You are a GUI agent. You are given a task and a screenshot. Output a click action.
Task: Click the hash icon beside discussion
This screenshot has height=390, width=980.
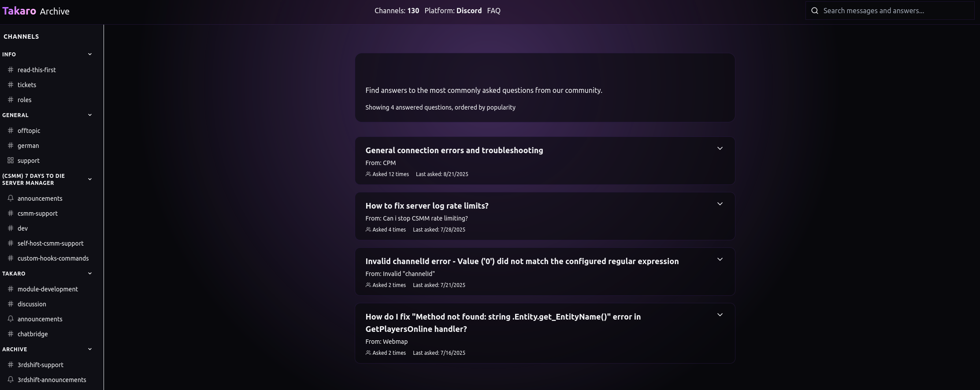(11, 304)
